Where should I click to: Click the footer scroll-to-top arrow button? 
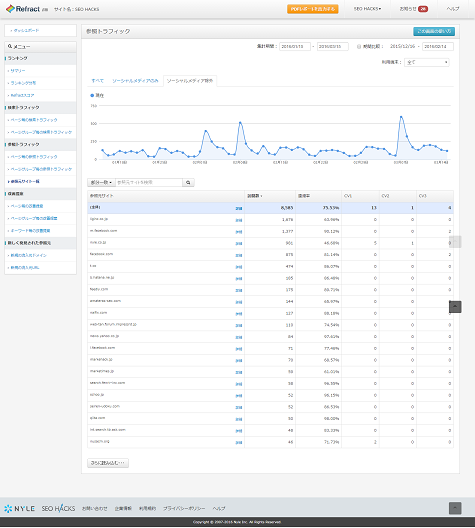455,508
